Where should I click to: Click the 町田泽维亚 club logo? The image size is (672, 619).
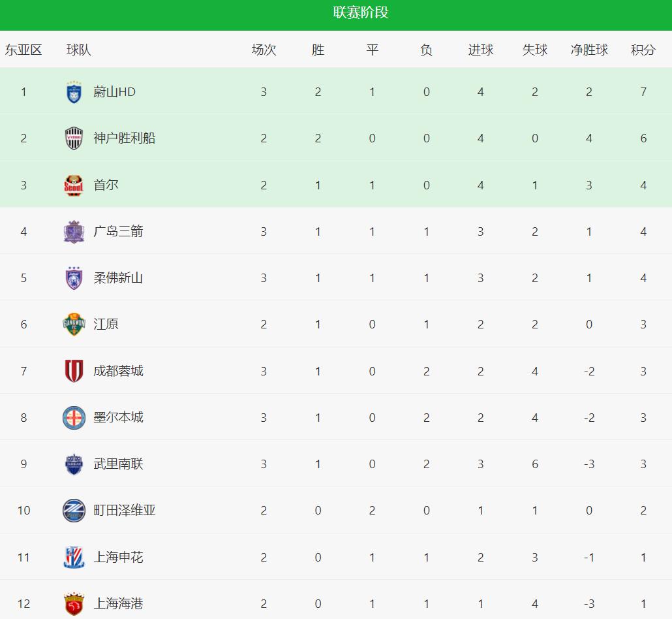coord(74,511)
